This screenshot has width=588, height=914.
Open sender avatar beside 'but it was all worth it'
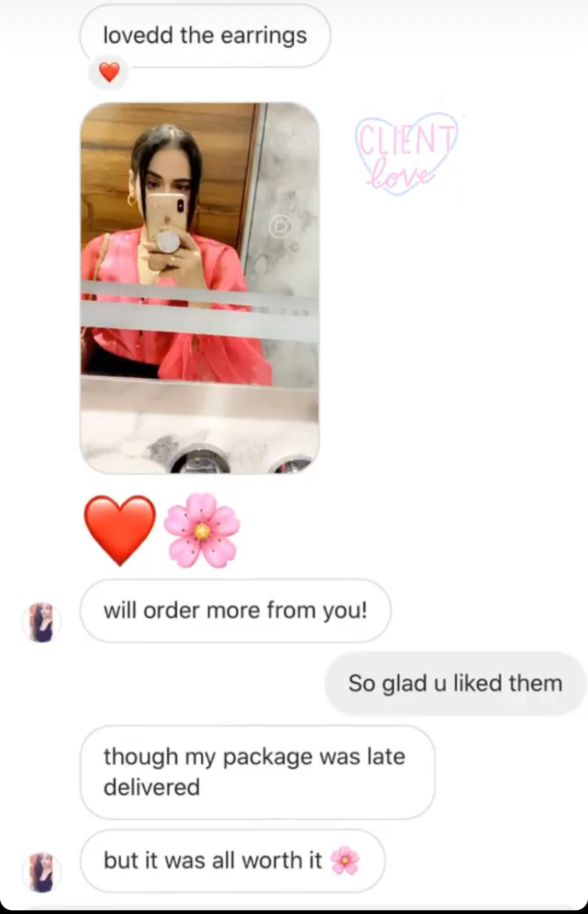coord(41,872)
